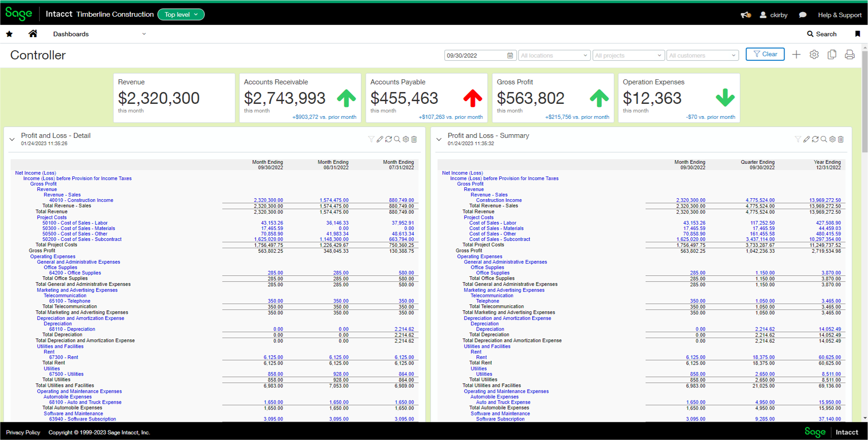Collapse the Profit and Loss - Summary section
The height and width of the screenshot is (440, 868).
(438, 139)
